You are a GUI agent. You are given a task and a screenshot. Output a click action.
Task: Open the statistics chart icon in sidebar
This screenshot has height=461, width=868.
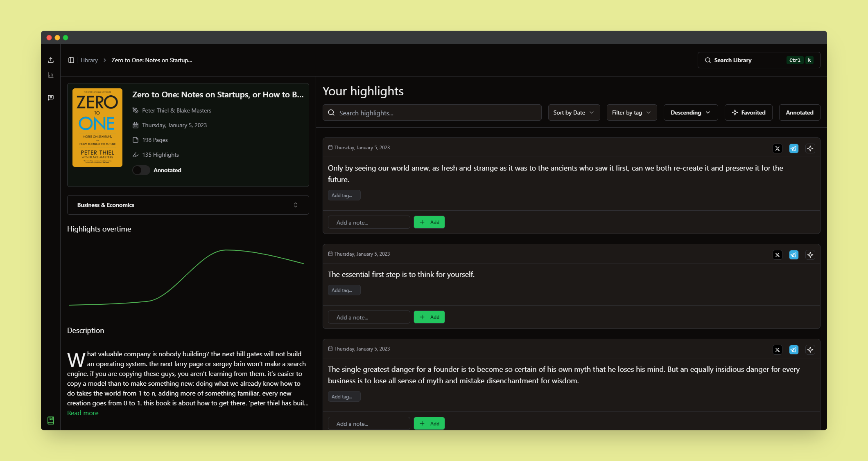click(x=51, y=75)
